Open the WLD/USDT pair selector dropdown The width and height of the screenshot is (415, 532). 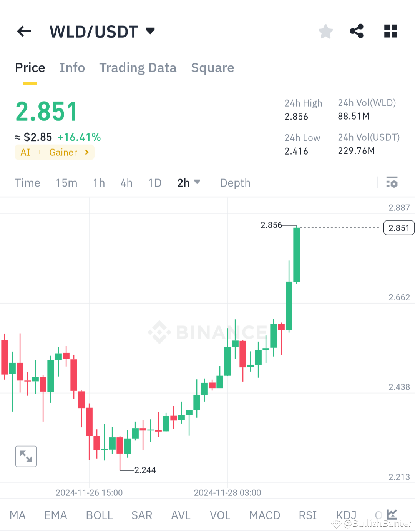point(150,31)
